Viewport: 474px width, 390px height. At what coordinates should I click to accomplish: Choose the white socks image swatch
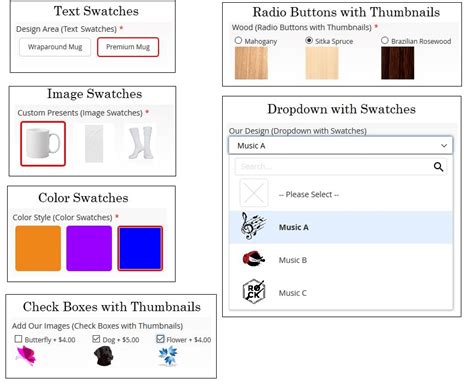[x=141, y=143]
